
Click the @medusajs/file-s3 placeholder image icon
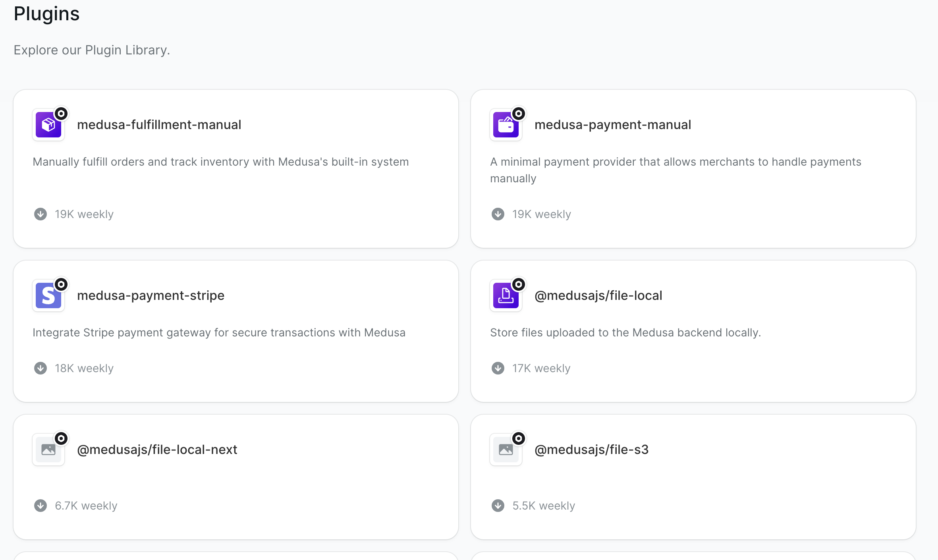[506, 450]
